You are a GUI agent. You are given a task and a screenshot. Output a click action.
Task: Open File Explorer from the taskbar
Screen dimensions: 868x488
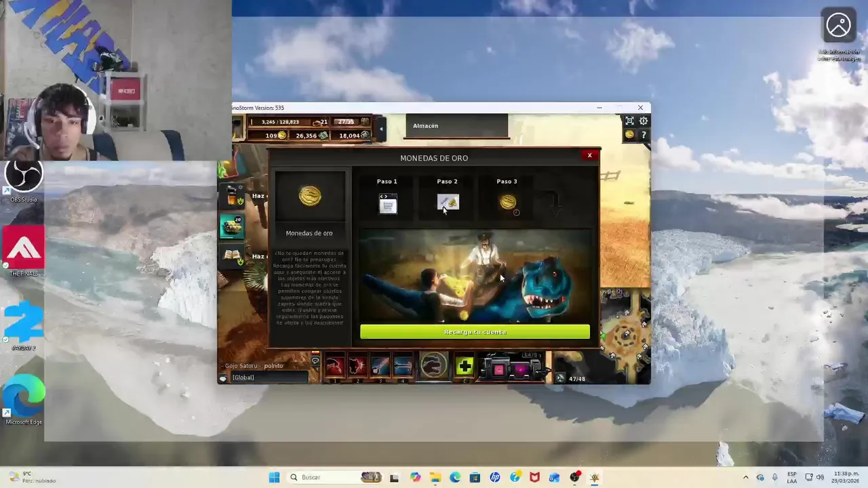[435, 477]
